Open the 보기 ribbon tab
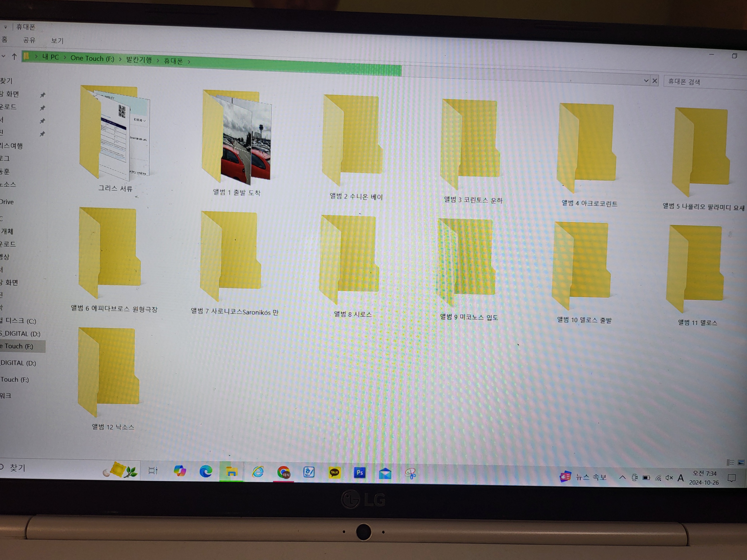 (57, 41)
